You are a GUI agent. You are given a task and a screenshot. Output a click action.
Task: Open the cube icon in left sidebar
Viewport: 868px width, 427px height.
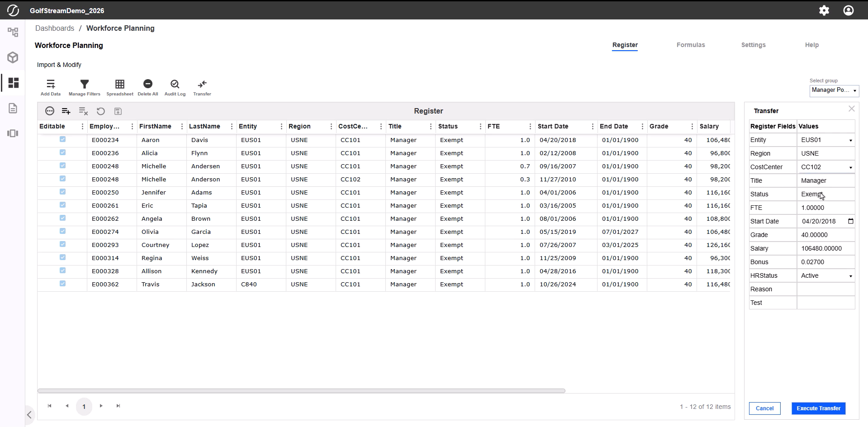pos(13,57)
